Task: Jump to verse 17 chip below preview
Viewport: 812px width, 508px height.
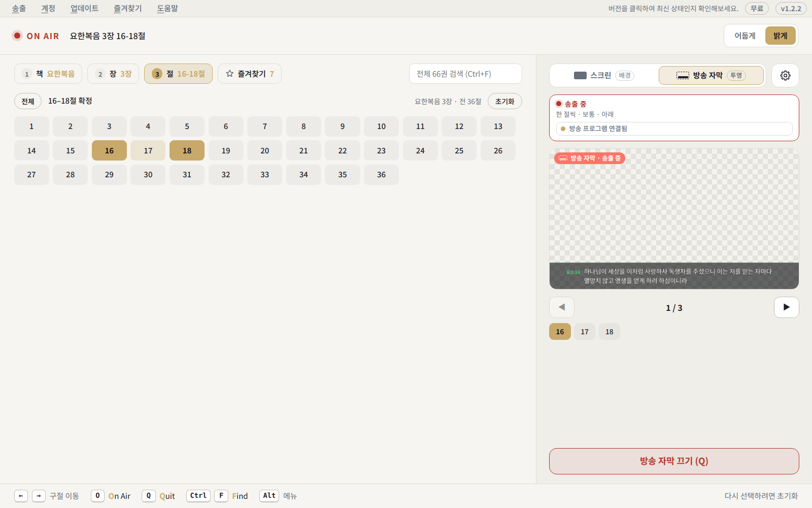Action: click(x=585, y=331)
